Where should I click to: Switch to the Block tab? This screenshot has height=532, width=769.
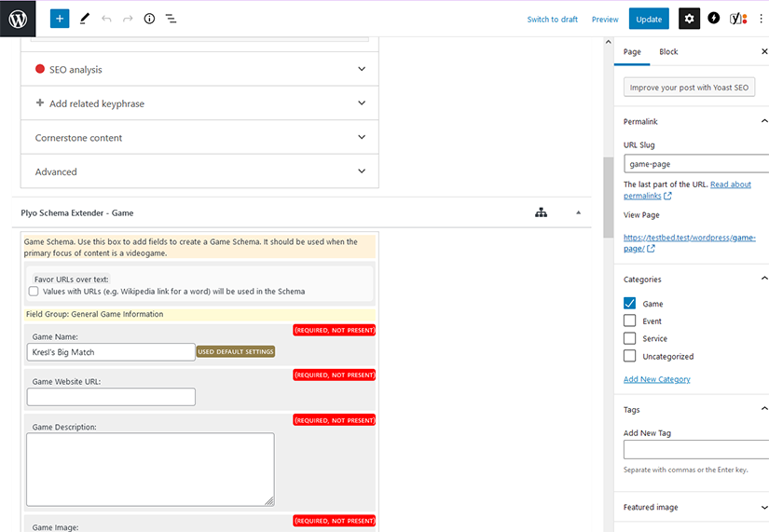[x=668, y=52]
